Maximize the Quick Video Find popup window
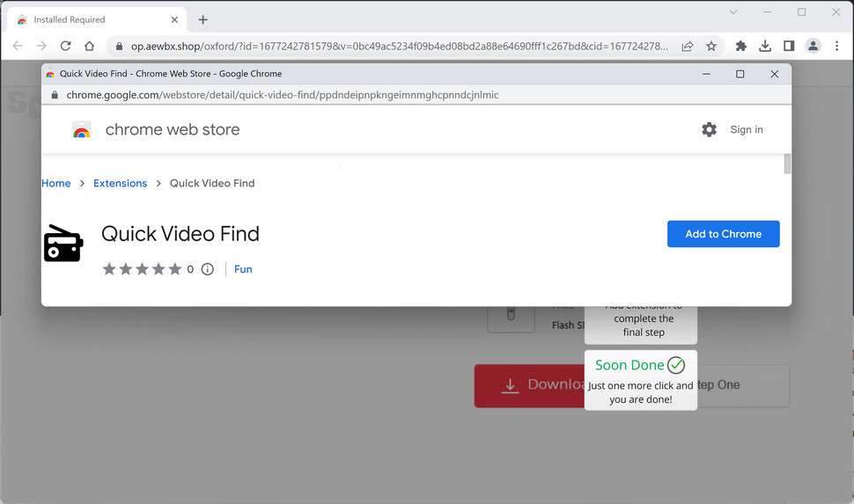This screenshot has width=854, height=504. (740, 74)
